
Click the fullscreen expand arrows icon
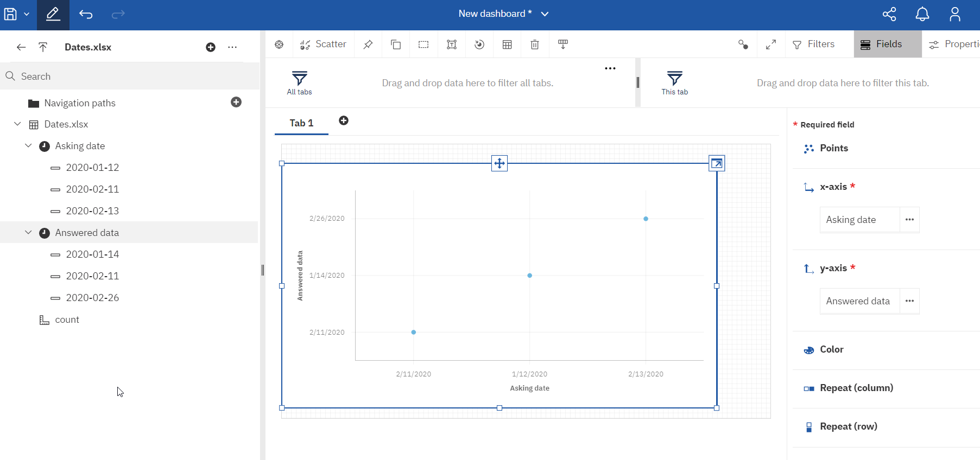(771, 44)
